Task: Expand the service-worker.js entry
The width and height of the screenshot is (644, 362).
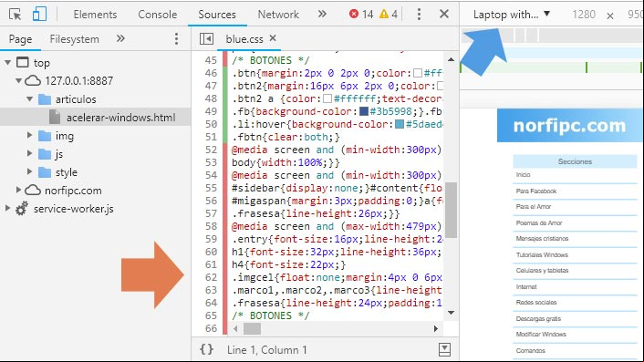Action: [x=7, y=208]
